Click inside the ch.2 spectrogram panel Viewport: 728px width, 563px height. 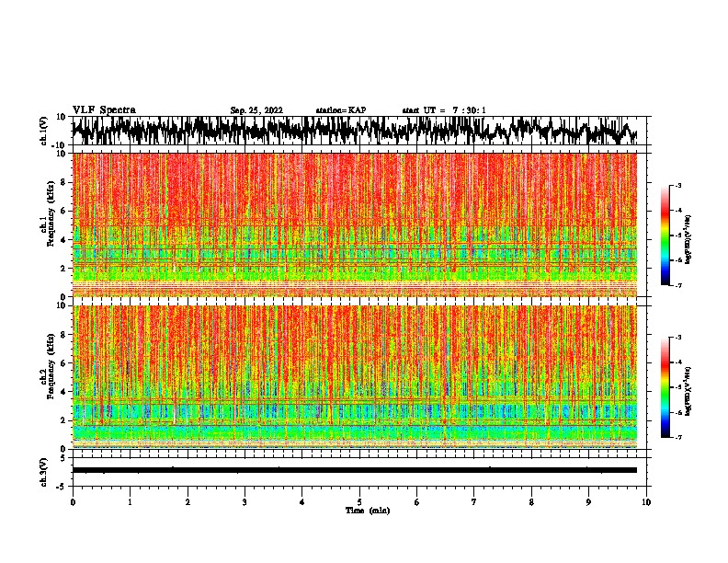(354, 377)
